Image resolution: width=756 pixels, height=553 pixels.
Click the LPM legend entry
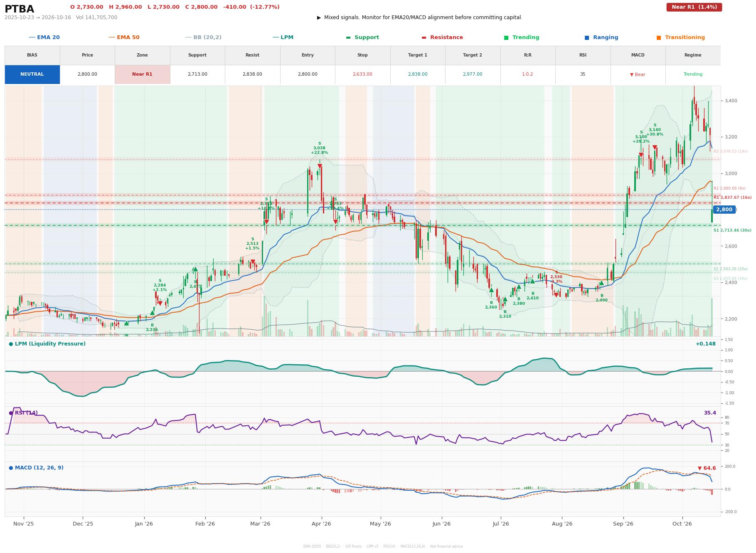(283, 37)
